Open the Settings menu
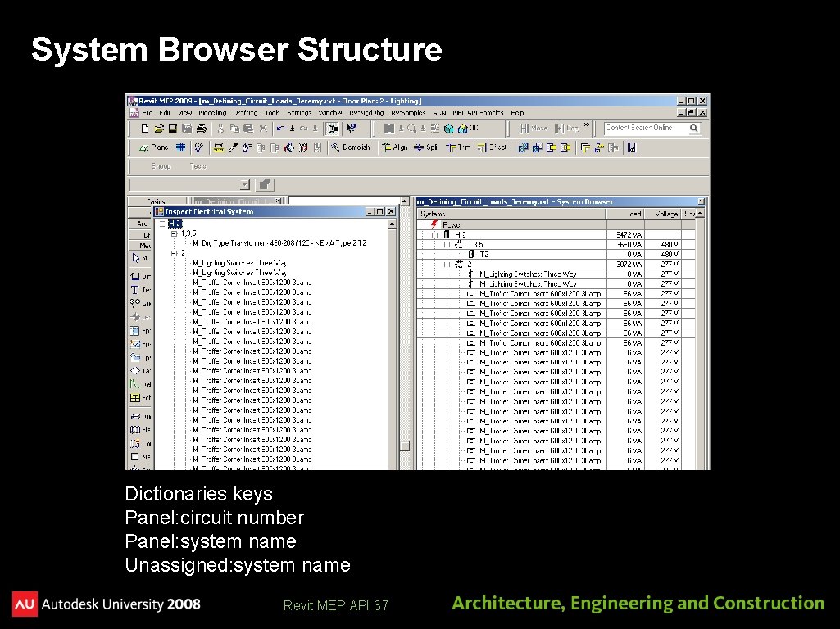840x629 pixels. click(299, 113)
